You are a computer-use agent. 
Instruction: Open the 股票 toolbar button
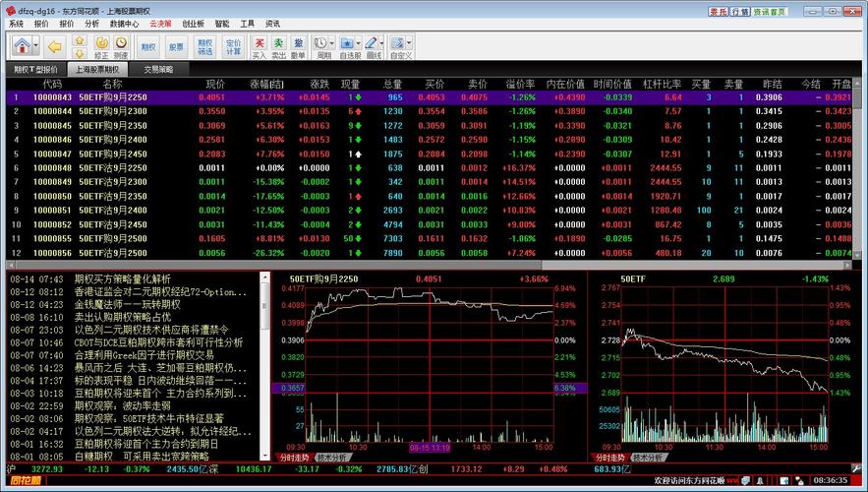point(176,47)
